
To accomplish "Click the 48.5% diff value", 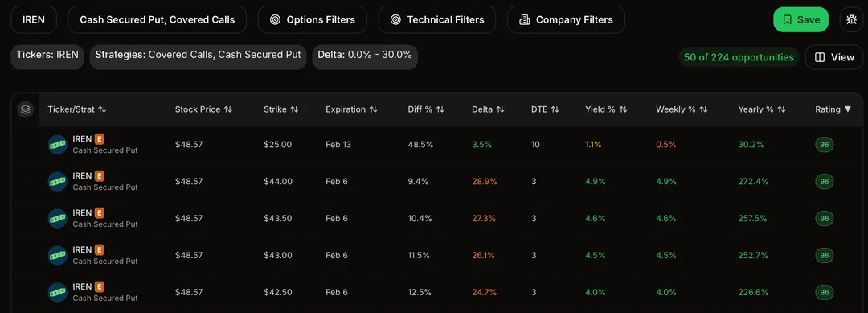I will (x=420, y=145).
